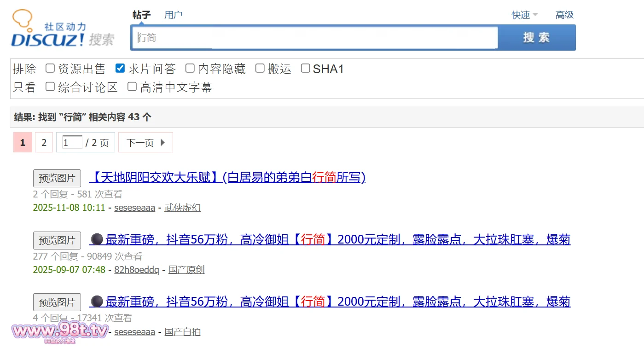Expand the 快速 dropdown
Screen dimensions: 644x348
[x=524, y=15]
